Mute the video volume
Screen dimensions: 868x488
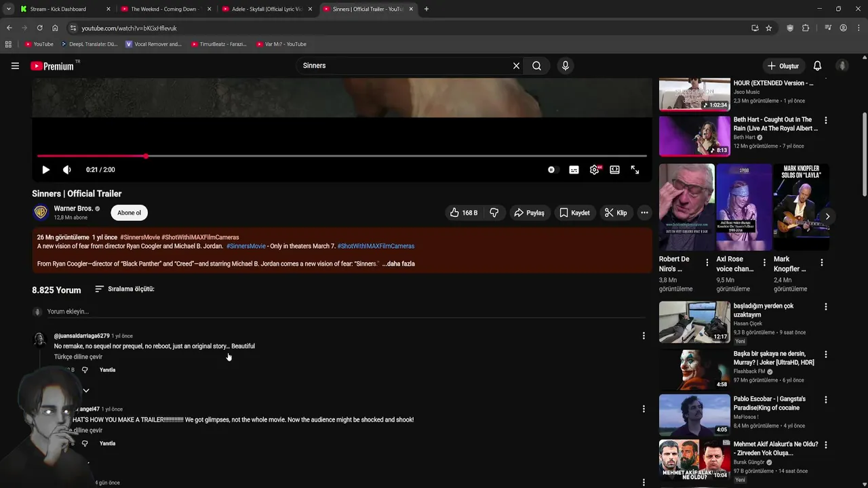click(66, 169)
